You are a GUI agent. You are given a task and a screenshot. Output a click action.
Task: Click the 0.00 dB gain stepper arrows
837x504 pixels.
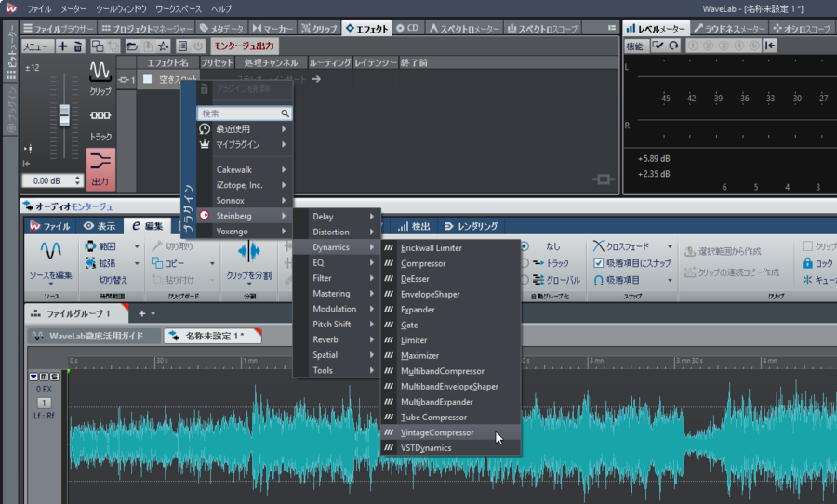pos(78,180)
